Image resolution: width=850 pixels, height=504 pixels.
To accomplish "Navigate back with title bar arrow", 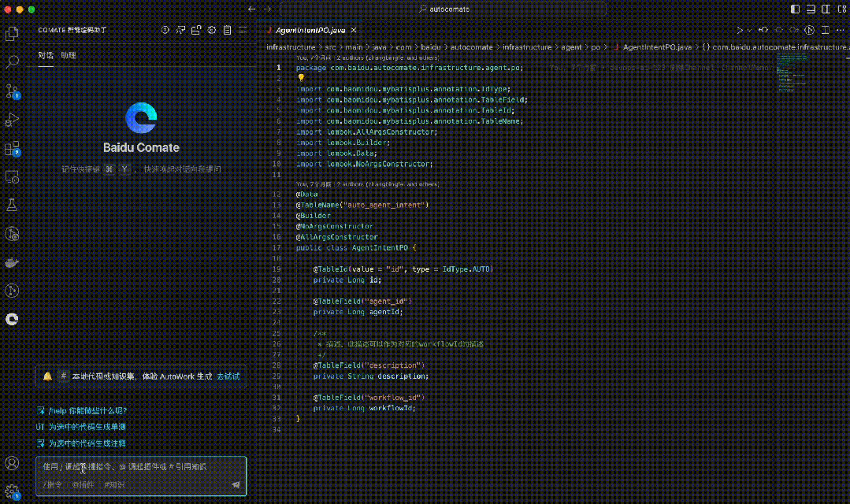I will click(x=251, y=9).
